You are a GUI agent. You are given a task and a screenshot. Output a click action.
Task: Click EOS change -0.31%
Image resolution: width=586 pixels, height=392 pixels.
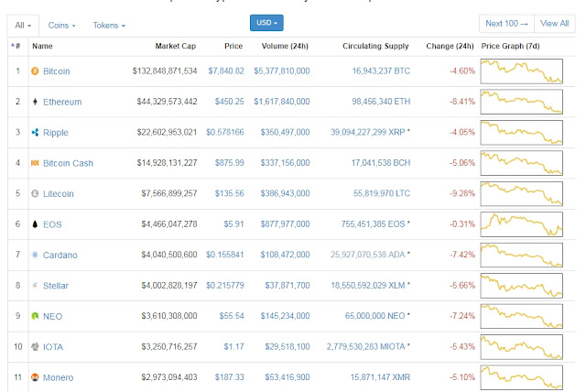pos(462,224)
